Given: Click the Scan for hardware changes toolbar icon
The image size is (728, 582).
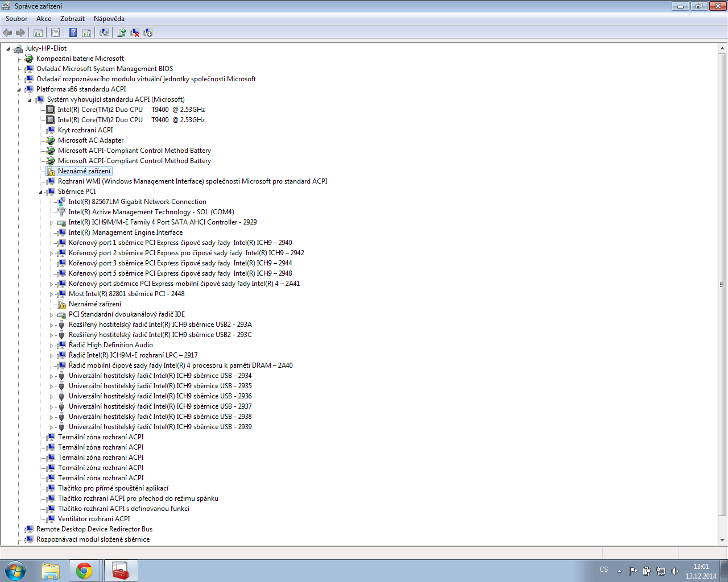Looking at the screenshot, I should [104, 33].
